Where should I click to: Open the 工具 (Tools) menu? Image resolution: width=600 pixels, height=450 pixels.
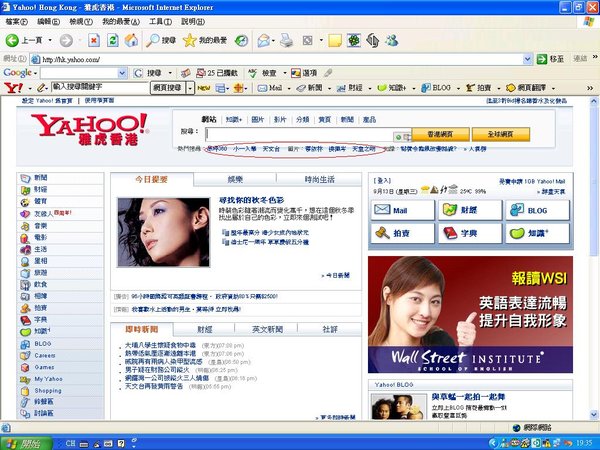tap(160, 22)
